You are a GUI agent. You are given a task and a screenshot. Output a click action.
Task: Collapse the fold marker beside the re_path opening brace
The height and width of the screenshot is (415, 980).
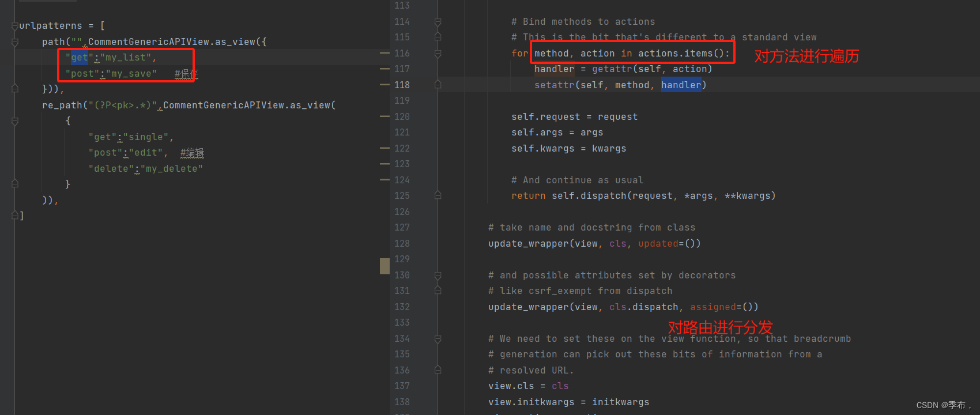click(15, 122)
